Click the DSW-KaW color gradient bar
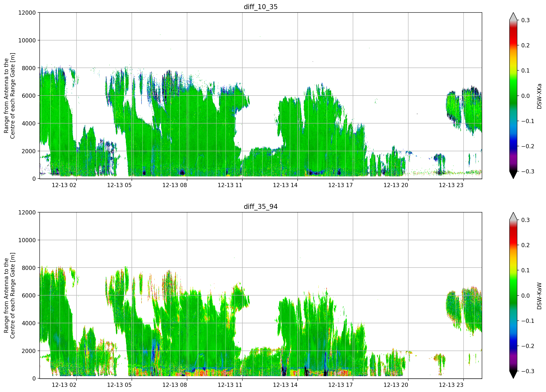Viewport: 546px width, 392px height. [x=513, y=296]
